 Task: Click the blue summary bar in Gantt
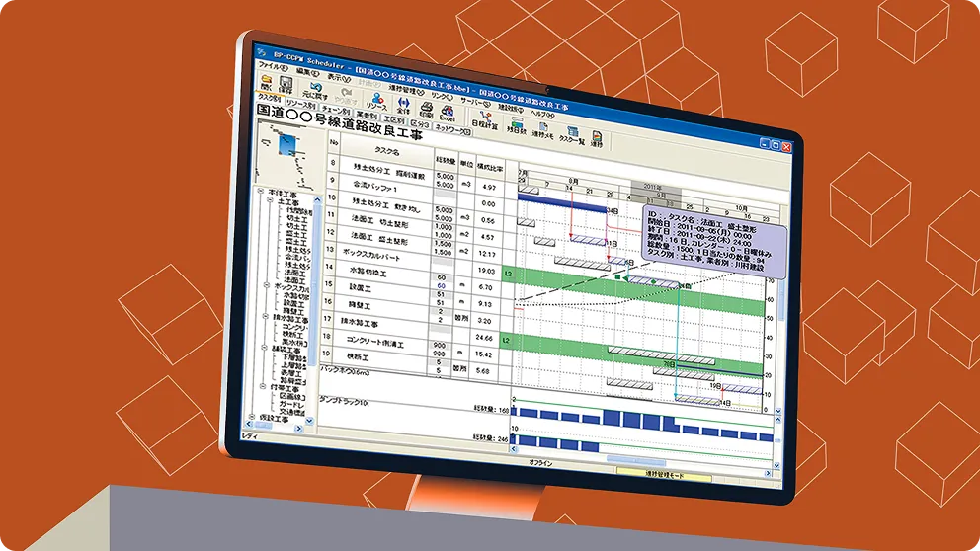pos(558,200)
